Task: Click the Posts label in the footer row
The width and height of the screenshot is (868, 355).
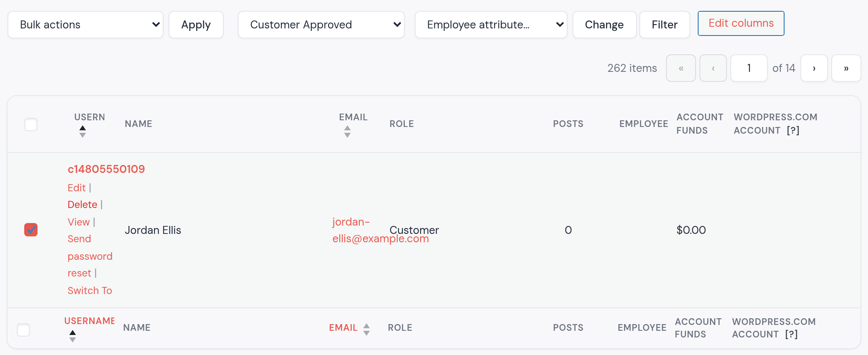Action: point(568,328)
